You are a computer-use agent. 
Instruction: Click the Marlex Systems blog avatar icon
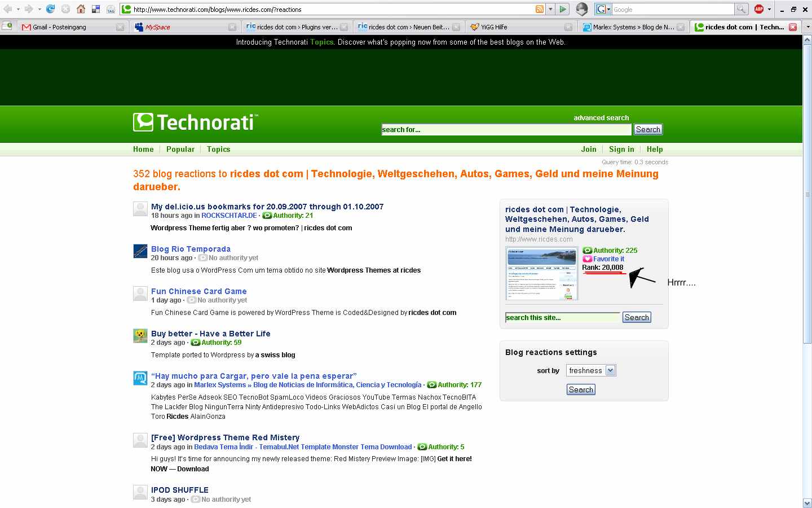pyautogui.click(x=140, y=378)
